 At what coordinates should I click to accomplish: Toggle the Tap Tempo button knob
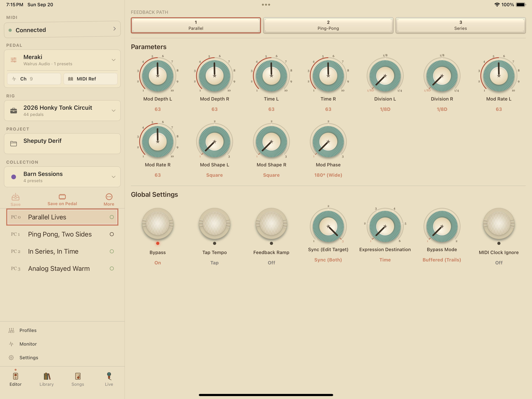(215, 224)
